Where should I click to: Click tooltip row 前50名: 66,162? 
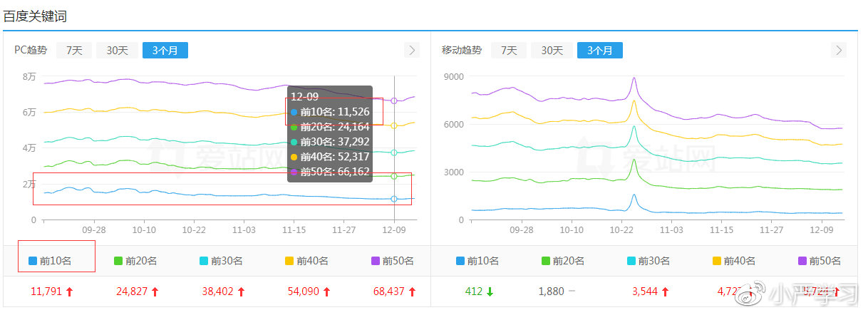coord(330,172)
